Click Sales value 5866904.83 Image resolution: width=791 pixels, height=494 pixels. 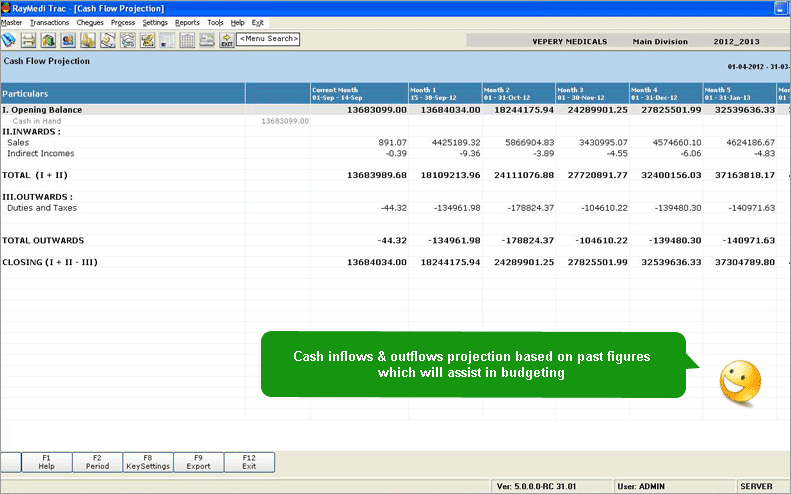530,143
